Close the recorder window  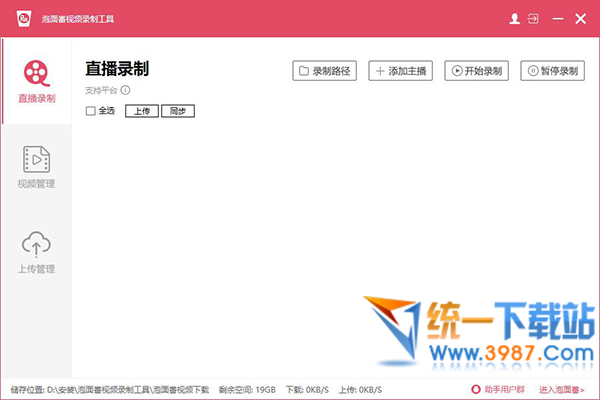pyautogui.click(x=580, y=18)
